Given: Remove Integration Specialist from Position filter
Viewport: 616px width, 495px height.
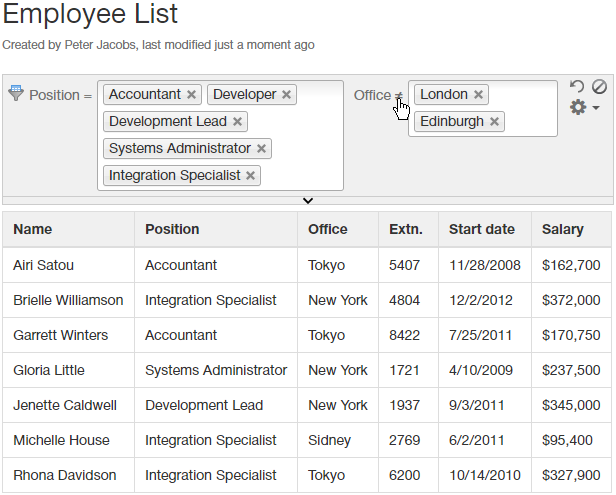Looking at the screenshot, I should (251, 176).
